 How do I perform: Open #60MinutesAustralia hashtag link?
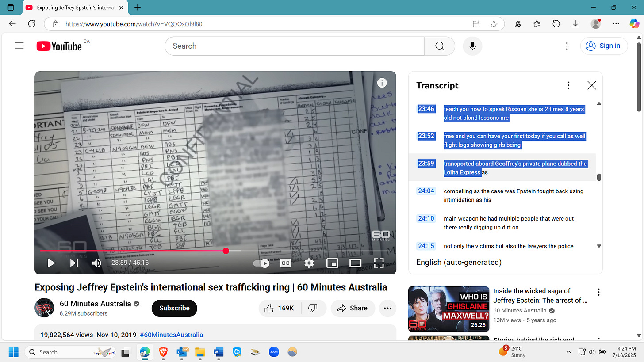click(171, 335)
